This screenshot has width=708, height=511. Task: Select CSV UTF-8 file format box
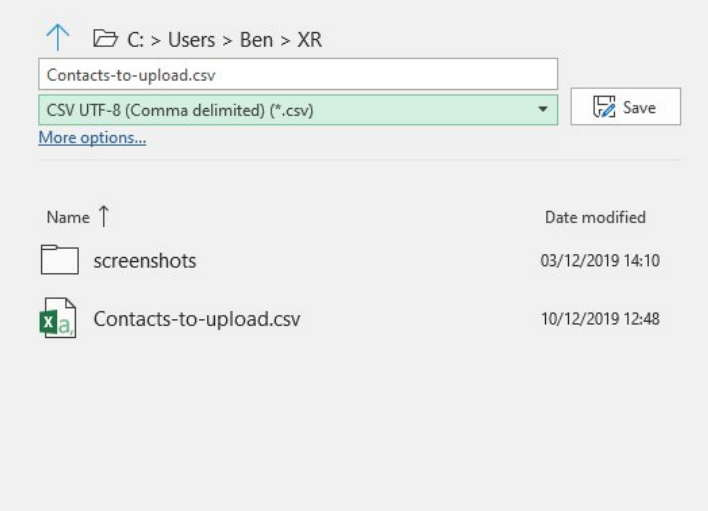(x=298, y=110)
